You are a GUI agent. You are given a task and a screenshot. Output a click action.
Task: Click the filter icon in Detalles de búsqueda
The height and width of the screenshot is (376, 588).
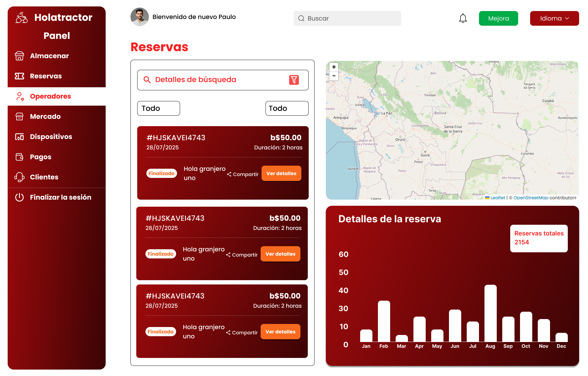294,80
